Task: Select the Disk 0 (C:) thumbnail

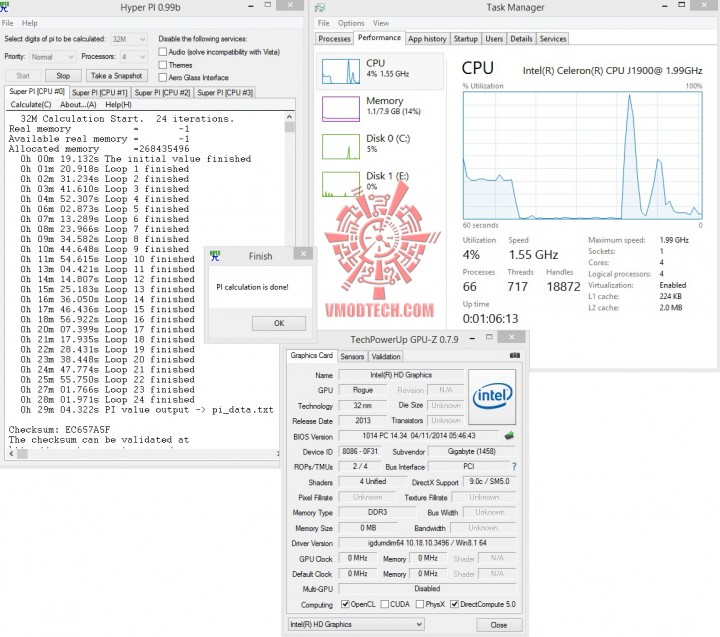Action: click(x=341, y=147)
